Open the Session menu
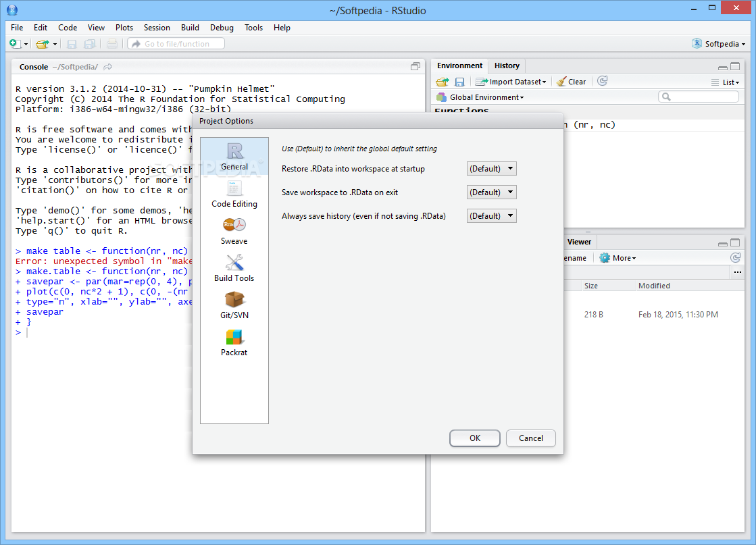 tap(157, 28)
